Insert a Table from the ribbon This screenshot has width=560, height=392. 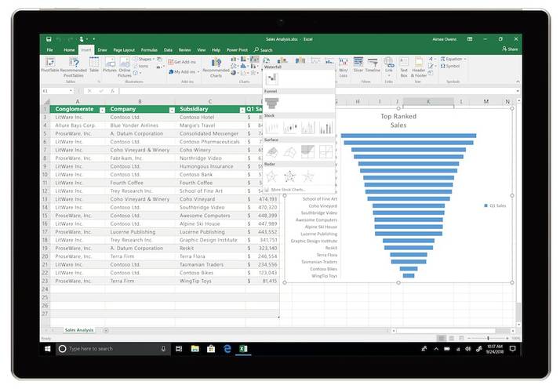click(94, 64)
